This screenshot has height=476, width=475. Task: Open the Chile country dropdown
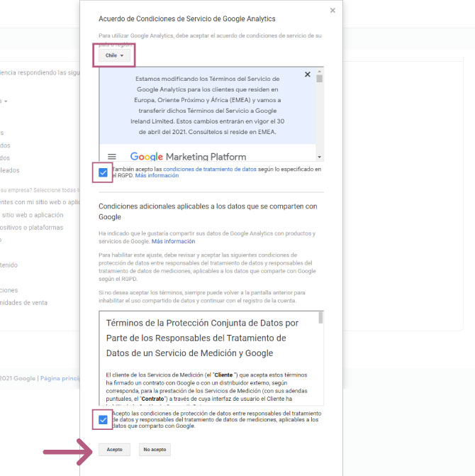point(114,55)
